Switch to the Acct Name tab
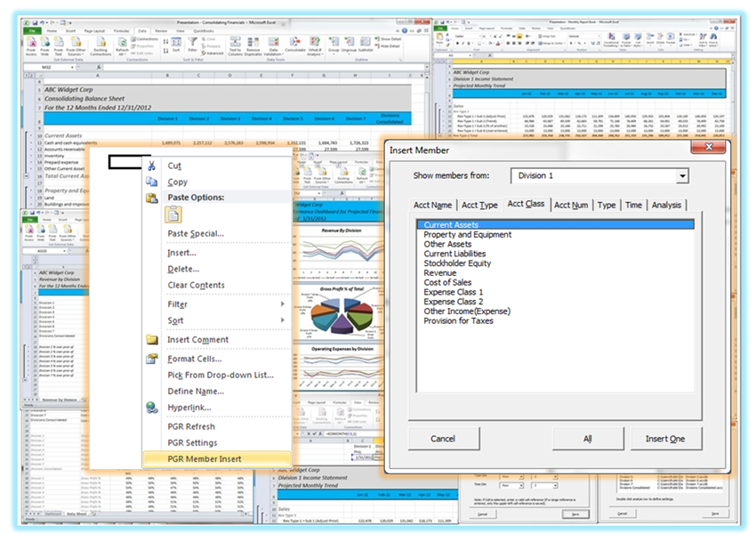The width and height of the screenshot is (756, 542). pos(432,205)
